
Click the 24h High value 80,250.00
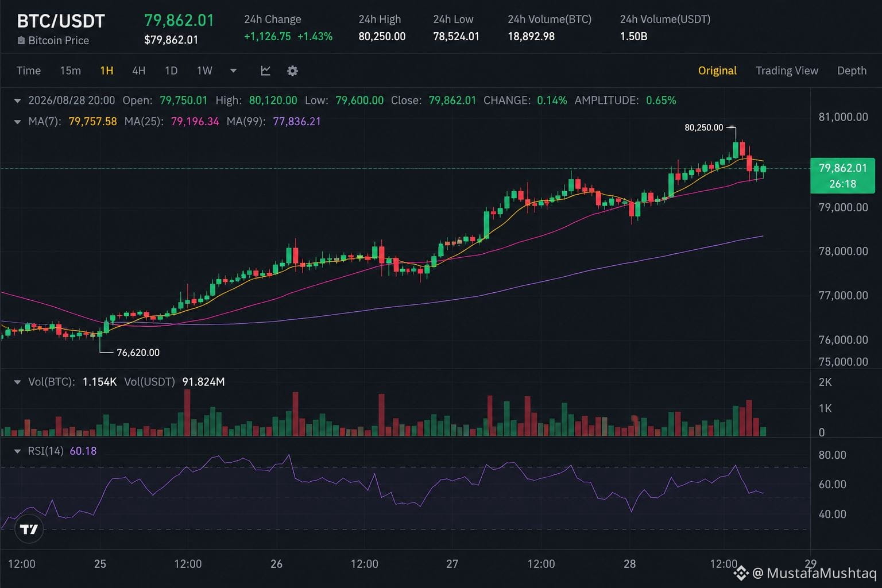(x=382, y=36)
